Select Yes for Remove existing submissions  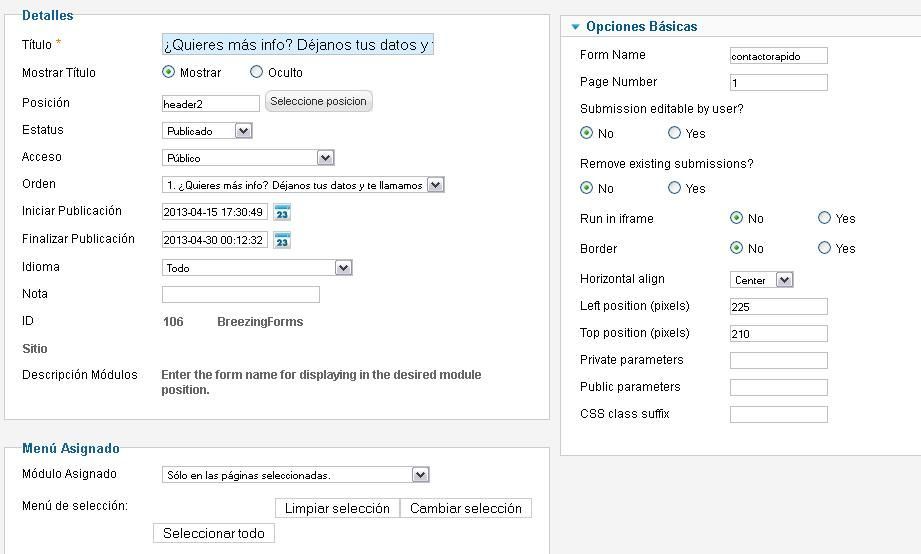pos(674,187)
